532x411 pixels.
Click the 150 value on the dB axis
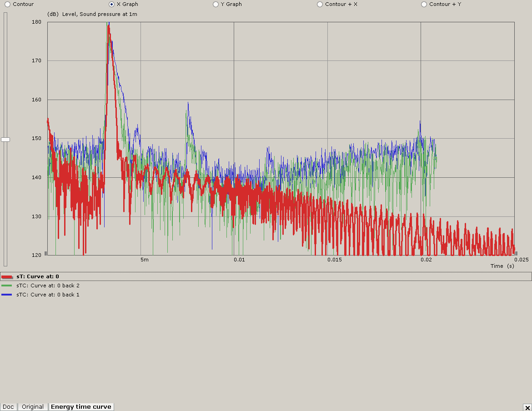click(x=36, y=138)
